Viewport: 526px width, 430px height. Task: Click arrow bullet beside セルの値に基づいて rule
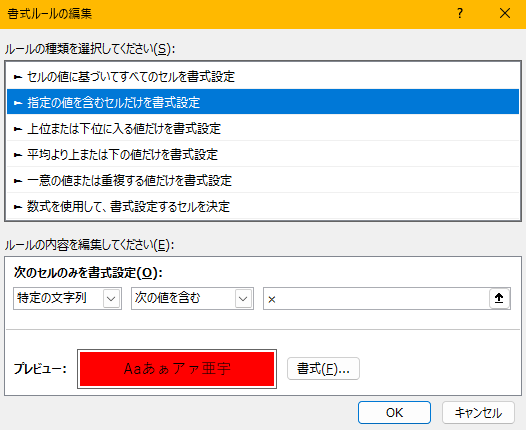[18, 77]
